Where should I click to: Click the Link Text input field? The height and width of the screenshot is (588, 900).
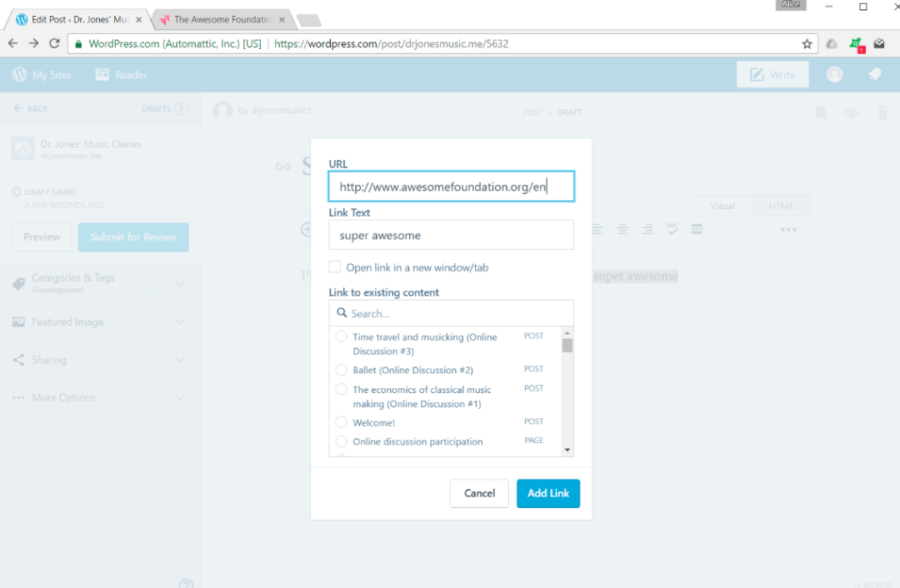point(451,236)
